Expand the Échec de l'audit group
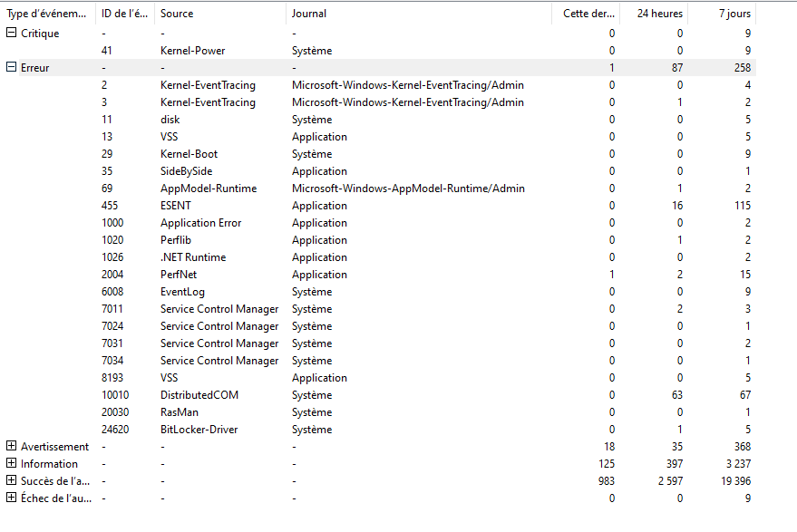797x532 pixels. (x=12, y=498)
